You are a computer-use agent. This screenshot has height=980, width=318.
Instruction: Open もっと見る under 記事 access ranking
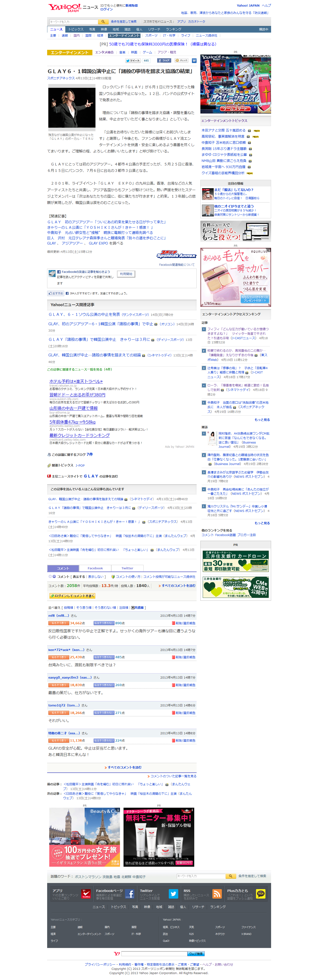click(262, 420)
